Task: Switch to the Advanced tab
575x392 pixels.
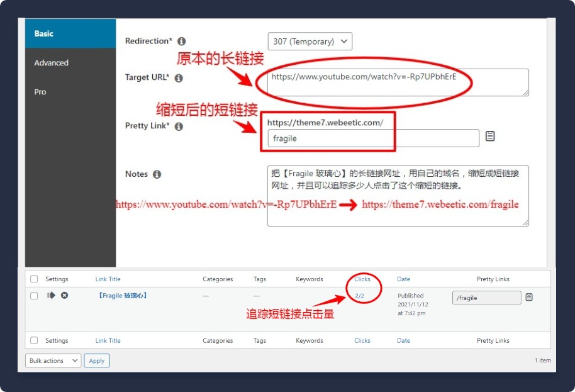Action: point(52,63)
